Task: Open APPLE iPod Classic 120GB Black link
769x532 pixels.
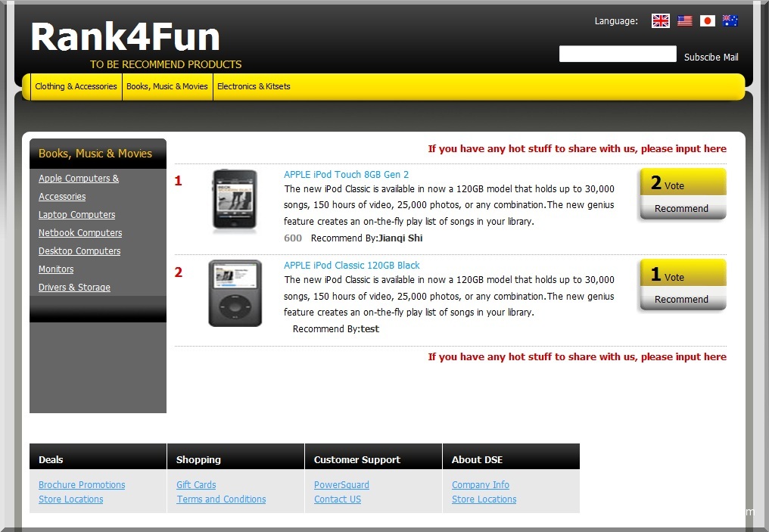Action: coord(351,266)
